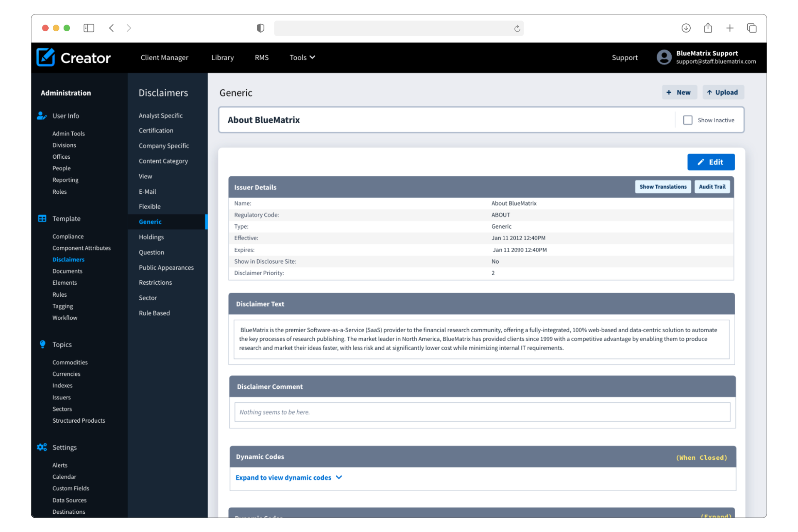
Task: Reload the page using the refresh icon
Action: click(x=517, y=28)
